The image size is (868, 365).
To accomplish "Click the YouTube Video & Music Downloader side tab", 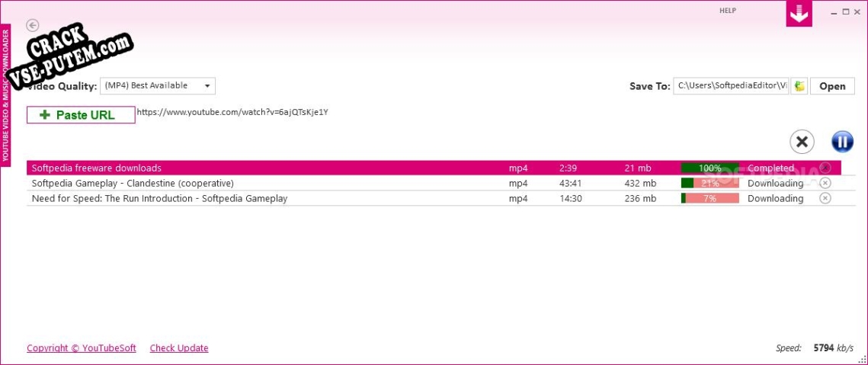I will tap(5, 94).
